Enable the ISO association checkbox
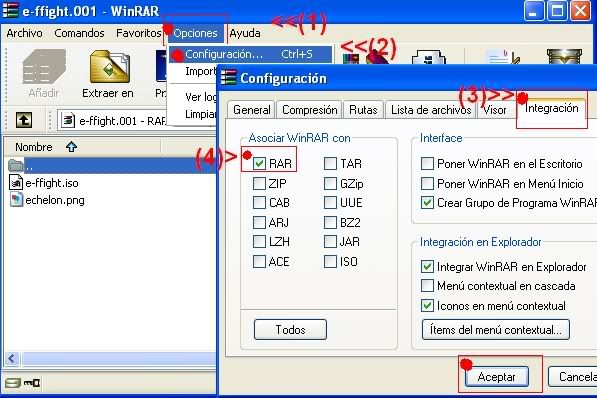The height and width of the screenshot is (398, 597). tap(330, 261)
